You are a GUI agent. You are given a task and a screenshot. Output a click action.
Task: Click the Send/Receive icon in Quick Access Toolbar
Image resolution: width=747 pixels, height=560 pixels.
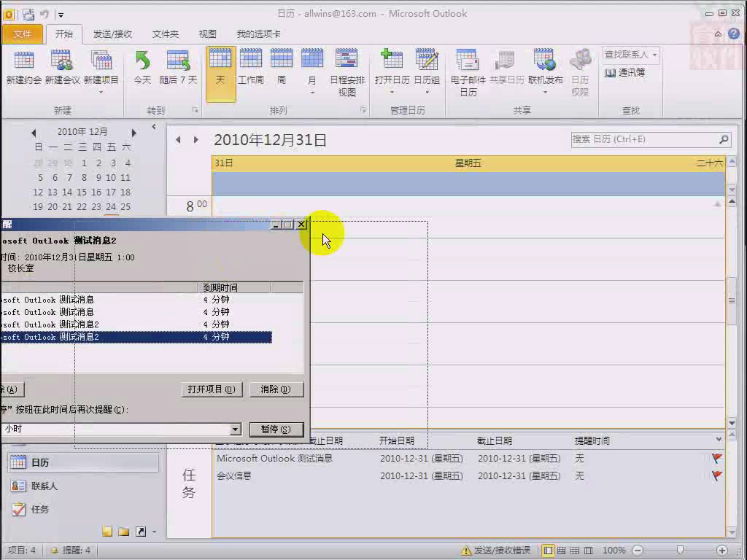[x=28, y=15]
